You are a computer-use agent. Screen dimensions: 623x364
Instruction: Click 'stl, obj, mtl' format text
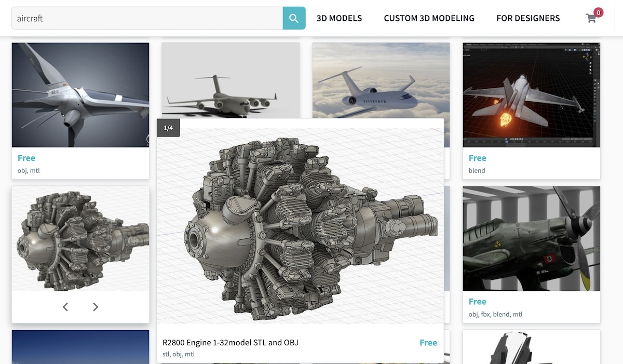179,355
